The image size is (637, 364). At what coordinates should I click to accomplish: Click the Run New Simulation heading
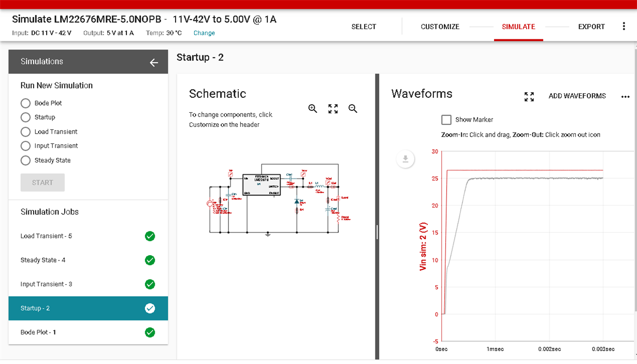pyautogui.click(x=56, y=85)
